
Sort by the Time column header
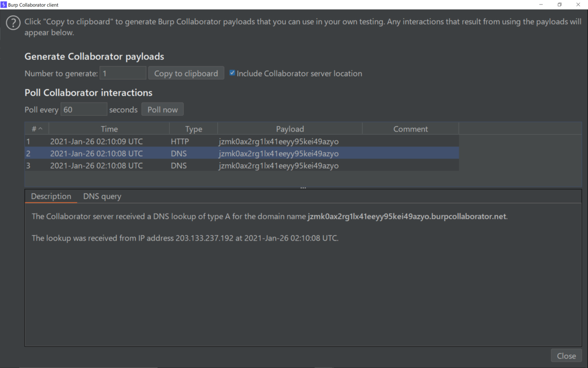pos(109,129)
